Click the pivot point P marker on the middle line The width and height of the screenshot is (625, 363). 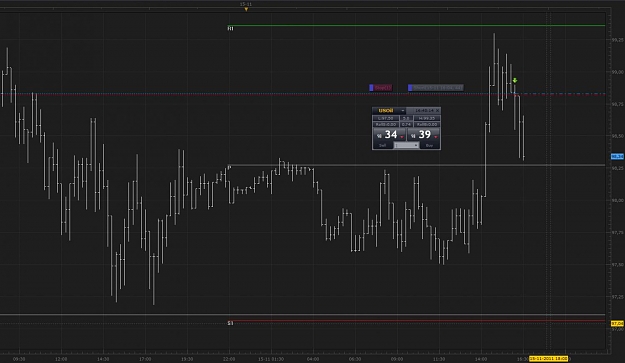tap(229, 167)
